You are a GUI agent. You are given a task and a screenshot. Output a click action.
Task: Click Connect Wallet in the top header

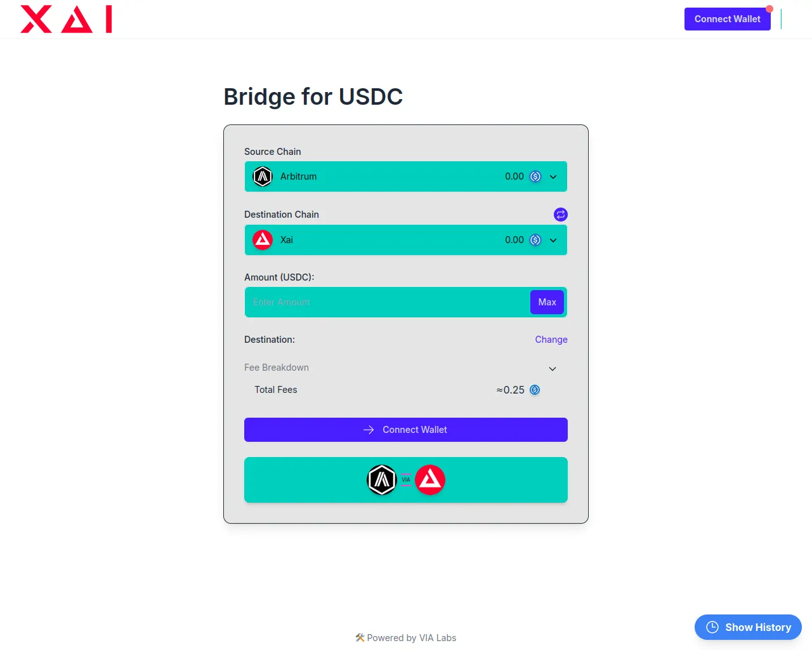(x=727, y=19)
